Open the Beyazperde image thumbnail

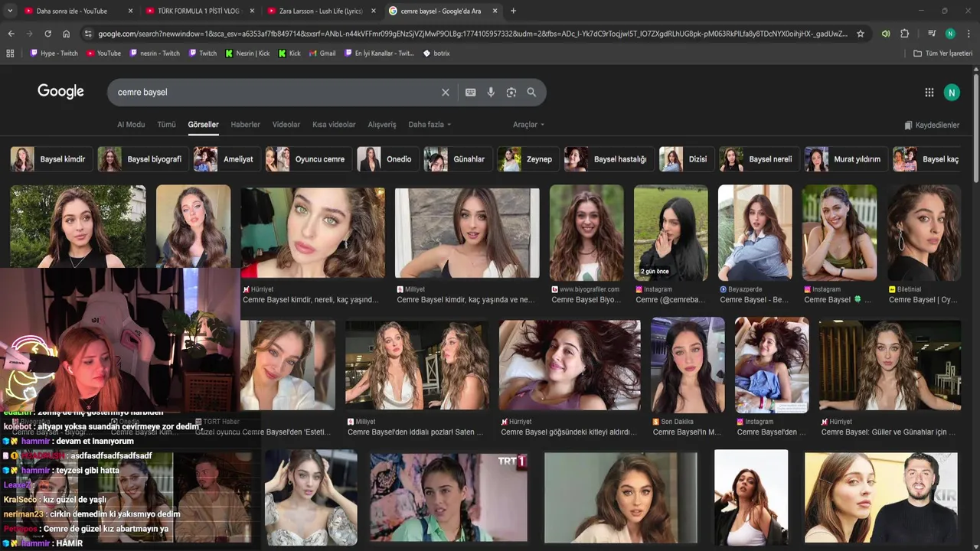(x=755, y=232)
